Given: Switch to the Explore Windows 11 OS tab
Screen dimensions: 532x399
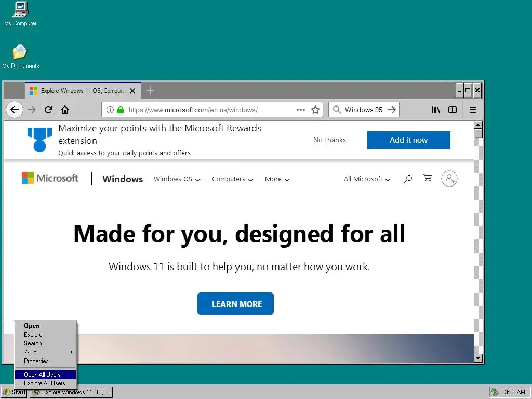Looking at the screenshot, I should pos(83,90).
